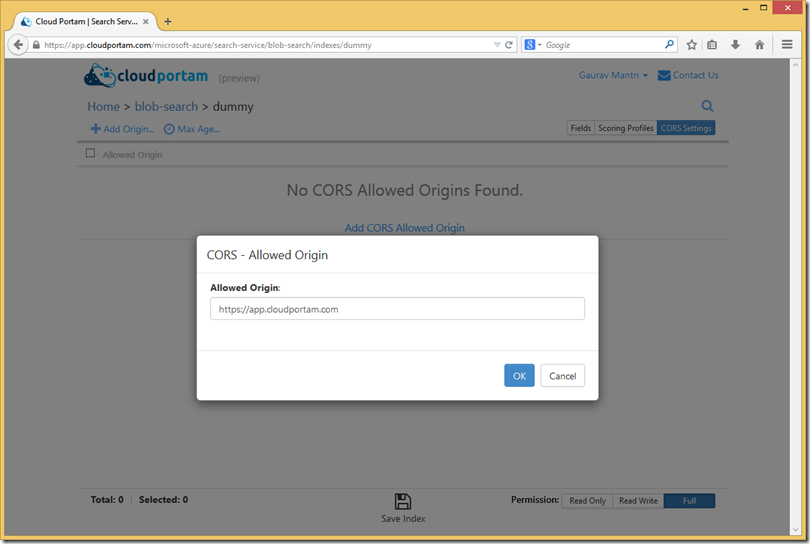Open the downloads arrow icon
This screenshot has height=544, width=810.
[x=736, y=45]
